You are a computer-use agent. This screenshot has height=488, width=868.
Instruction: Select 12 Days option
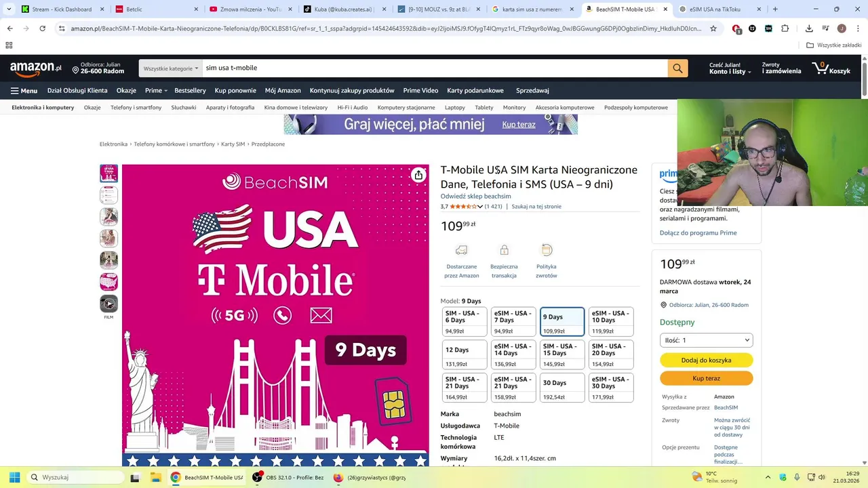tap(465, 354)
